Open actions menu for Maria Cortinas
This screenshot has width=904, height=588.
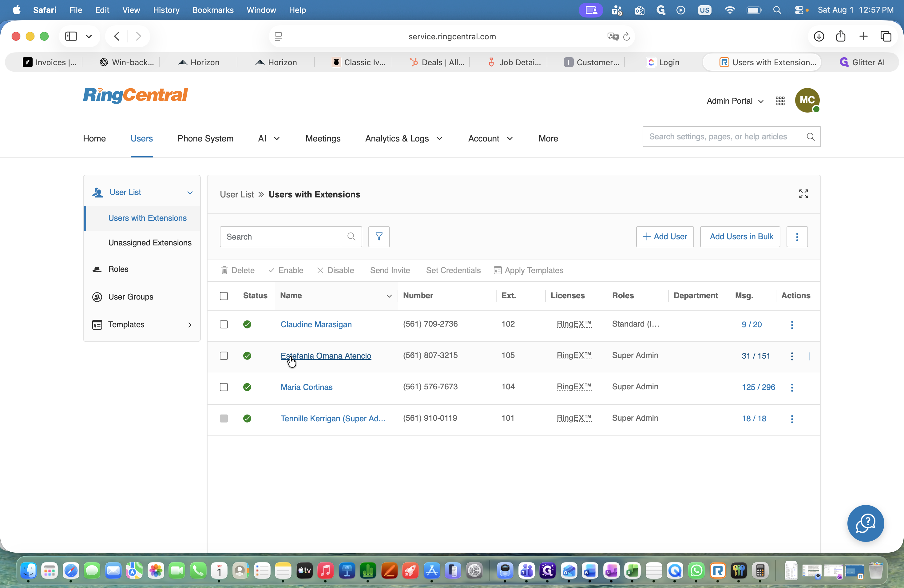click(792, 387)
